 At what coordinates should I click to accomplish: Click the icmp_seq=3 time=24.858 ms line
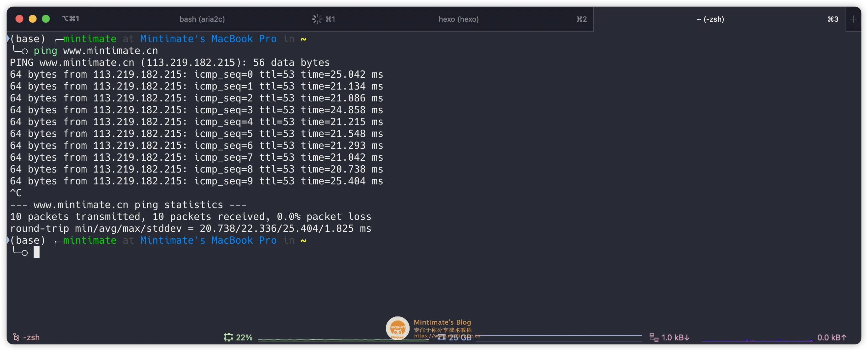coord(196,110)
